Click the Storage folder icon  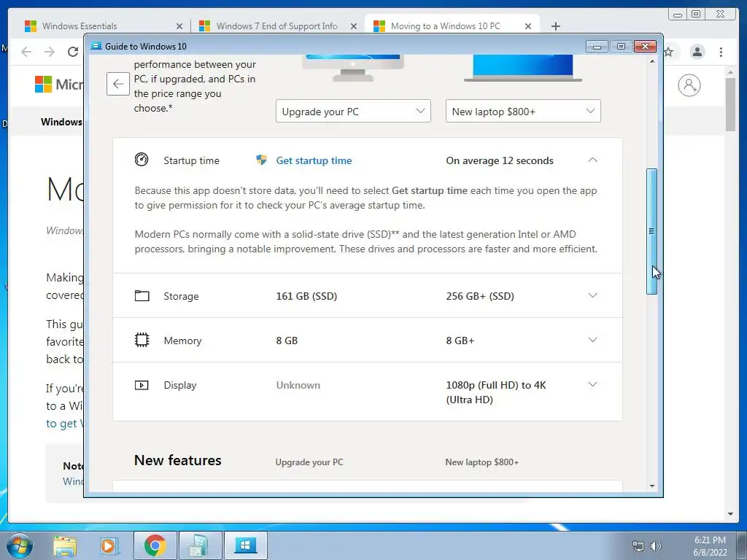[142, 296]
